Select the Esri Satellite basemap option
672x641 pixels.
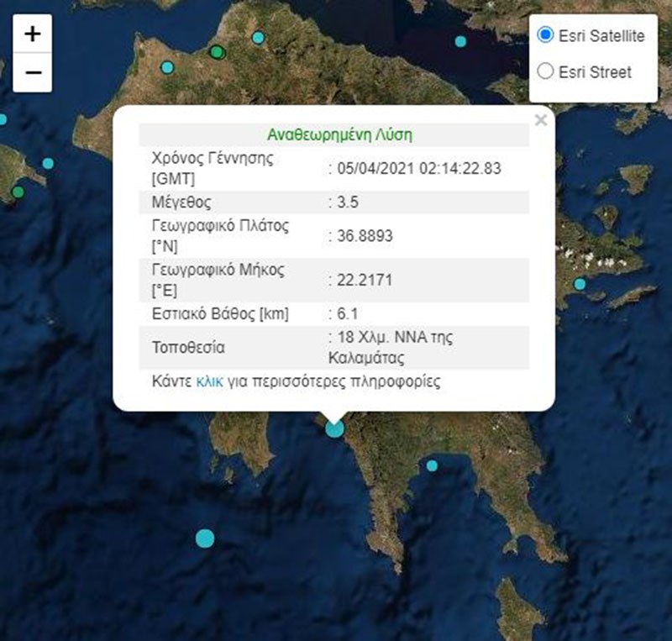[x=545, y=35]
